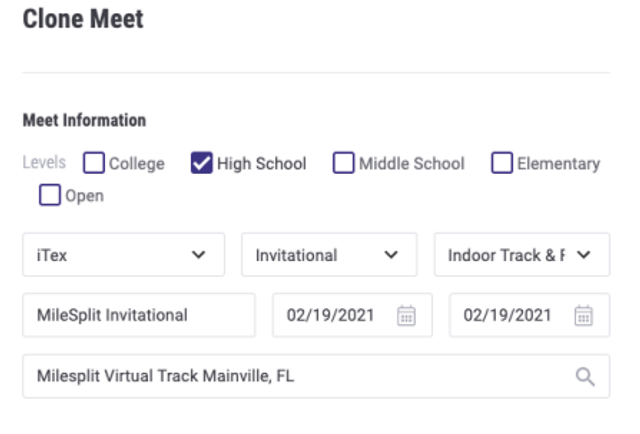The width and height of the screenshot is (640, 434).
Task: Click the High School label text
Action: 262,164
